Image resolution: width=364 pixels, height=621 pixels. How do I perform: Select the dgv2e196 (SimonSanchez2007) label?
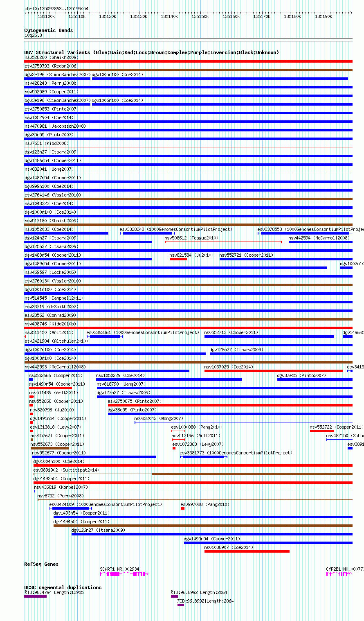click(x=58, y=75)
